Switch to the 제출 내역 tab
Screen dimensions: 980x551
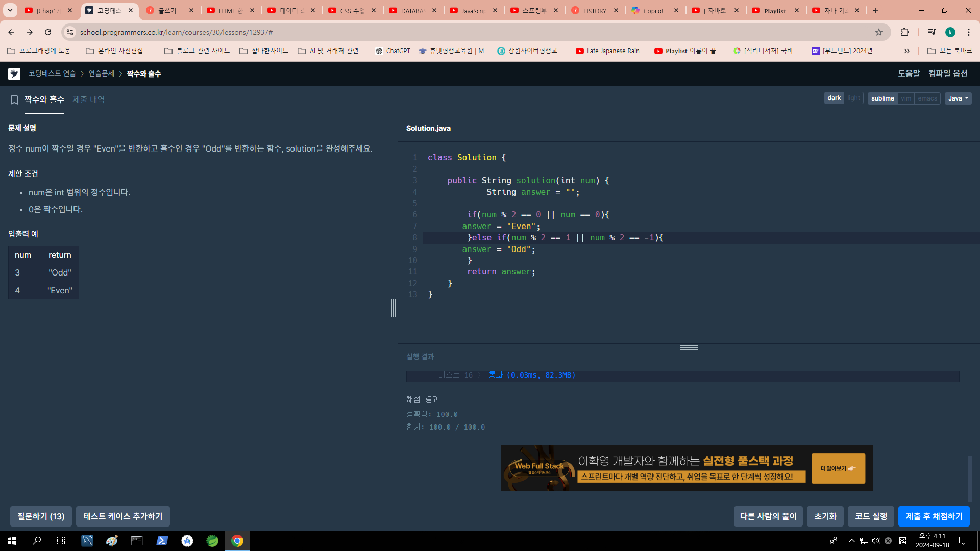[88, 99]
